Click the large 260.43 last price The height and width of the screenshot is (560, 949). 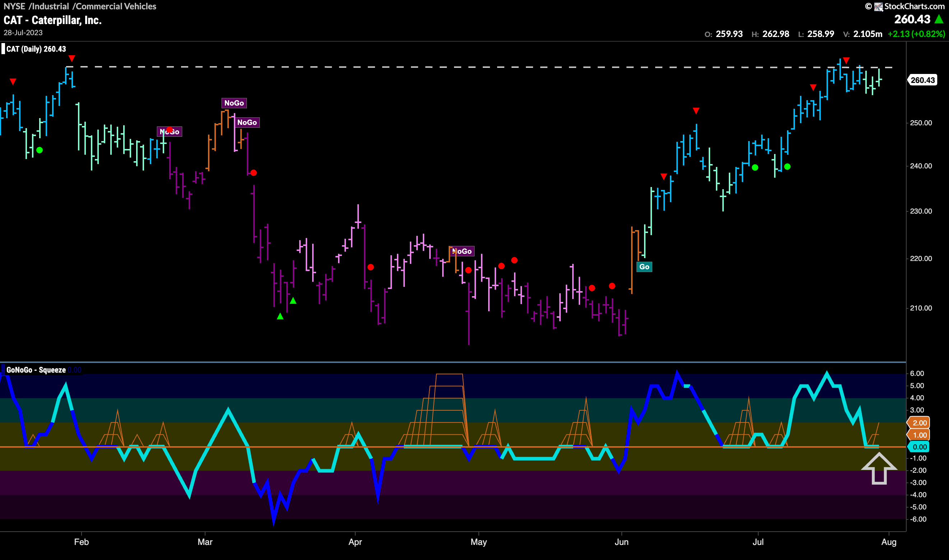[x=912, y=19]
